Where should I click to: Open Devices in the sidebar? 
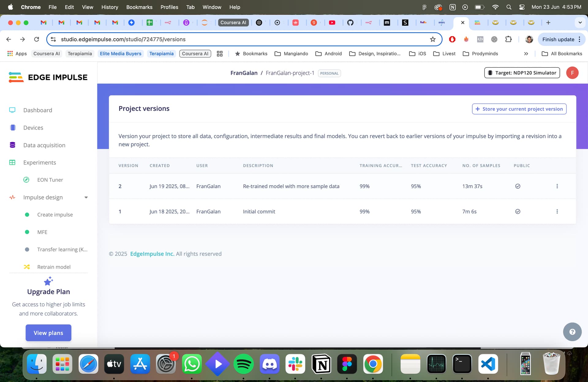[33, 127]
